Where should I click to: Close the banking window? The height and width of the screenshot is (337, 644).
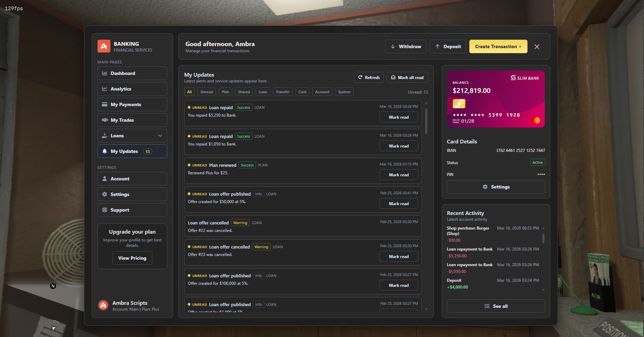click(537, 47)
